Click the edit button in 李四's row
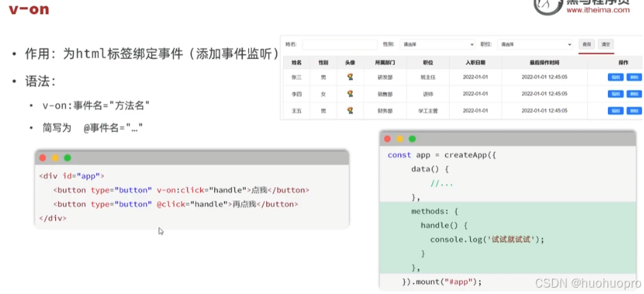The height and width of the screenshot is (294, 644). [x=615, y=94]
